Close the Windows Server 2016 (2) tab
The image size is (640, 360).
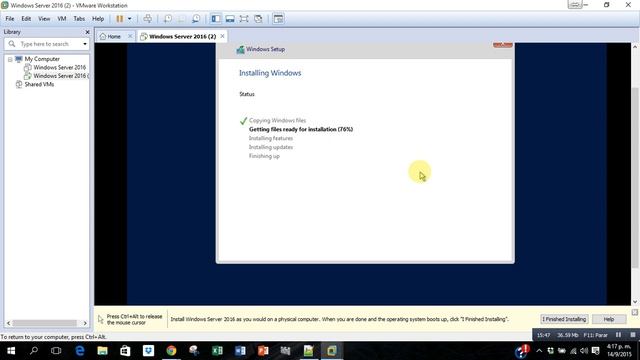[222, 36]
